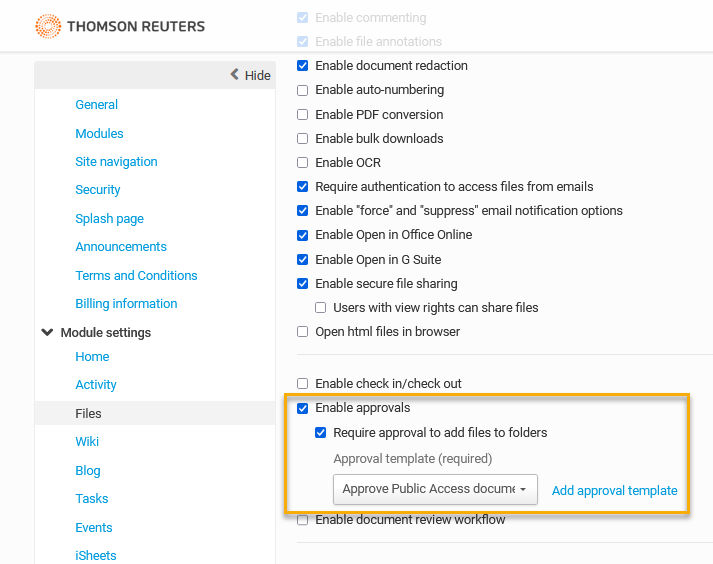Open Terms and Conditions settings
Image resolution: width=713 pixels, height=564 pixels.
(x=136, y=275)
